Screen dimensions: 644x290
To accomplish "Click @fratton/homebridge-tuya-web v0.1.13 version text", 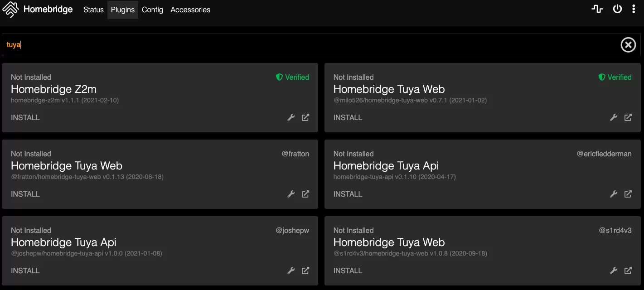I will (x=87, y=177).
